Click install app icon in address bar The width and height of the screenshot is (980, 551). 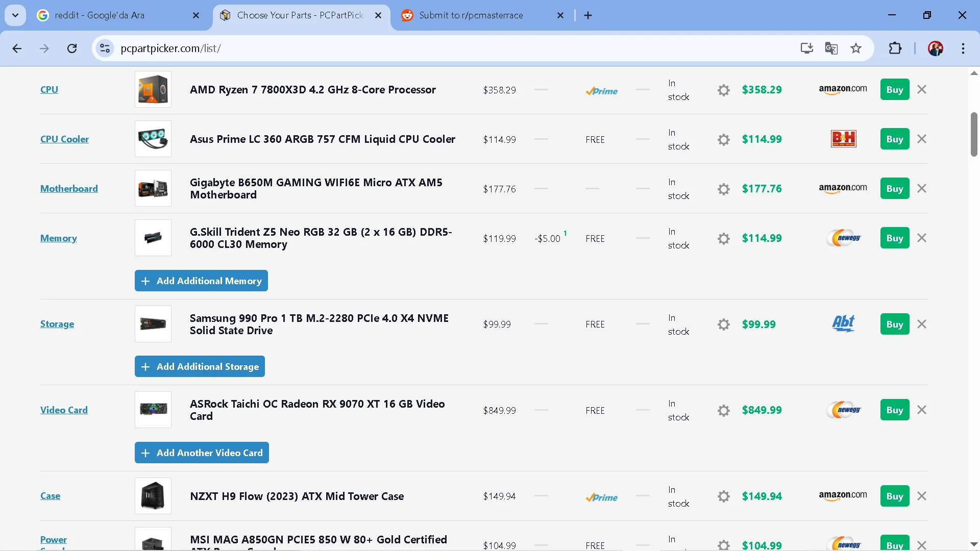pyautogui.click(x=806, y=48)
